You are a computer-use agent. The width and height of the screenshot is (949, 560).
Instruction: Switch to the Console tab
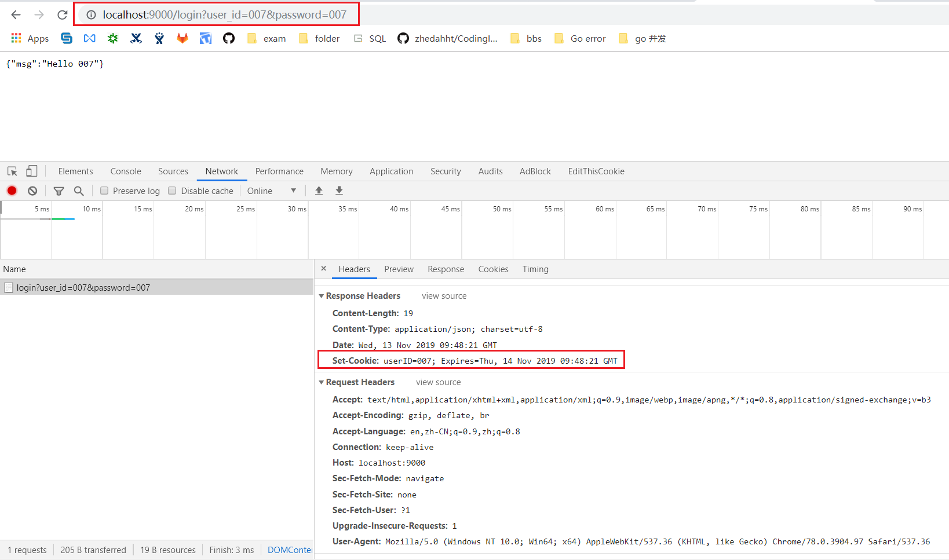click(x=126, y=171)
